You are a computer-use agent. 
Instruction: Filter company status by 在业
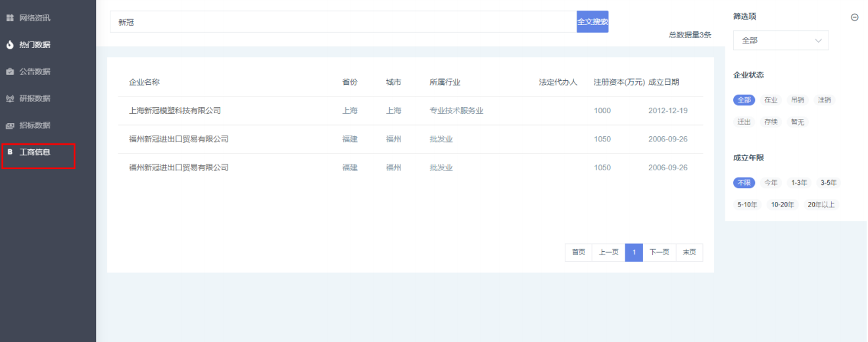click(x=771, y=100)
